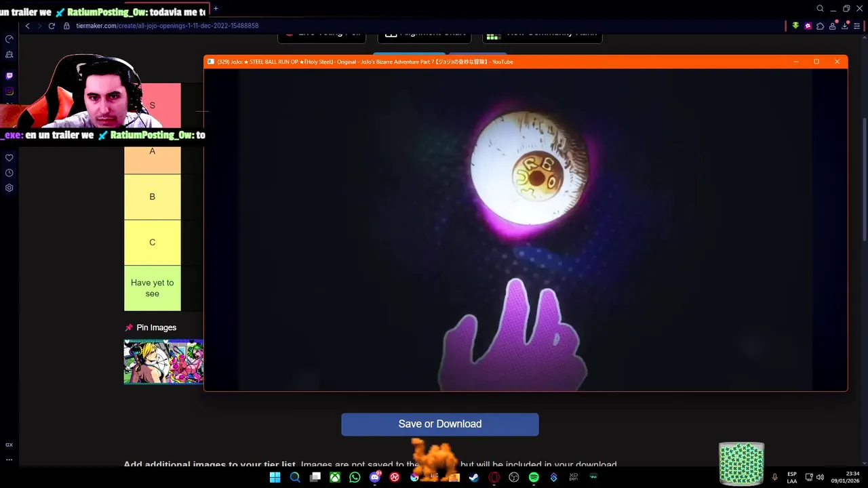Viewport: 868px width, 488px height.
Task: Select the 'Have yet to see' tier label
Action: click(x=153, y=288)
